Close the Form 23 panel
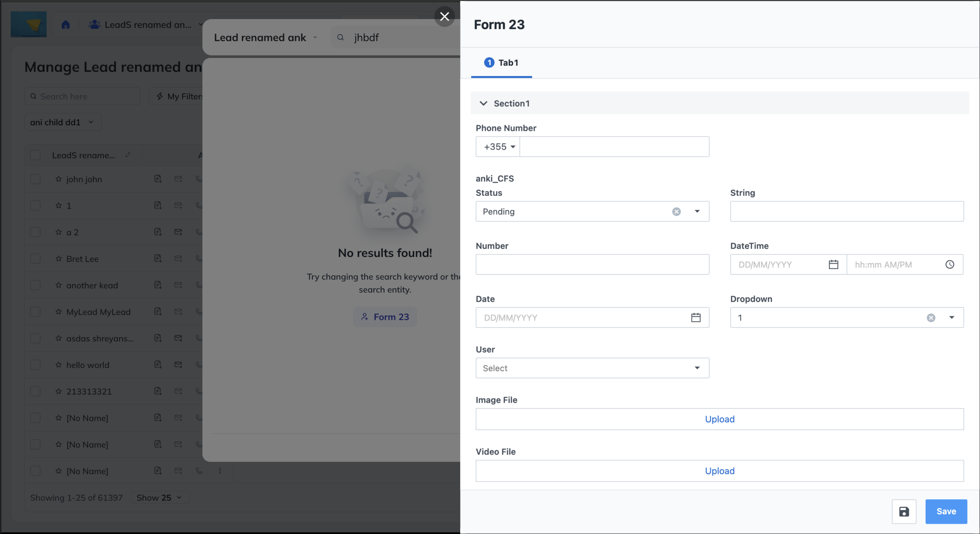Screen dimensions: 980x534 (444, 16)
